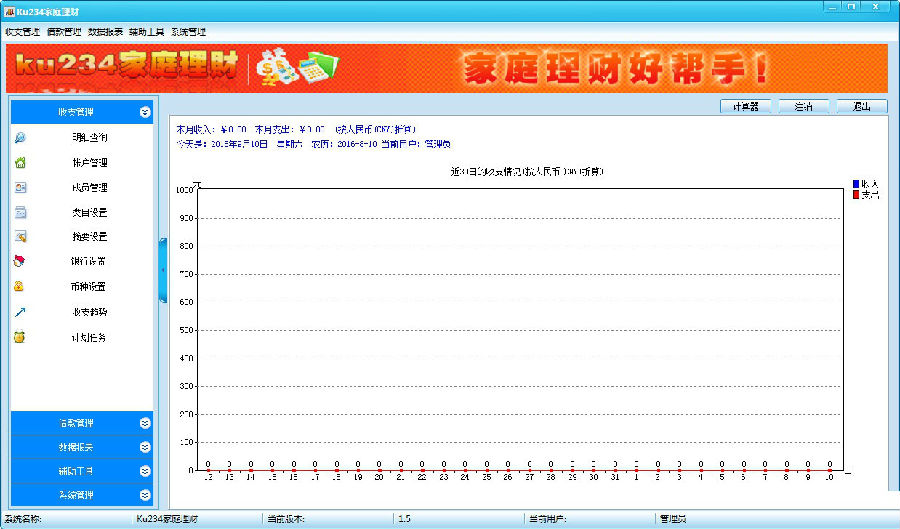Click the red 支出 legend swatch
900x529 pixels.
tap(856, 195)
